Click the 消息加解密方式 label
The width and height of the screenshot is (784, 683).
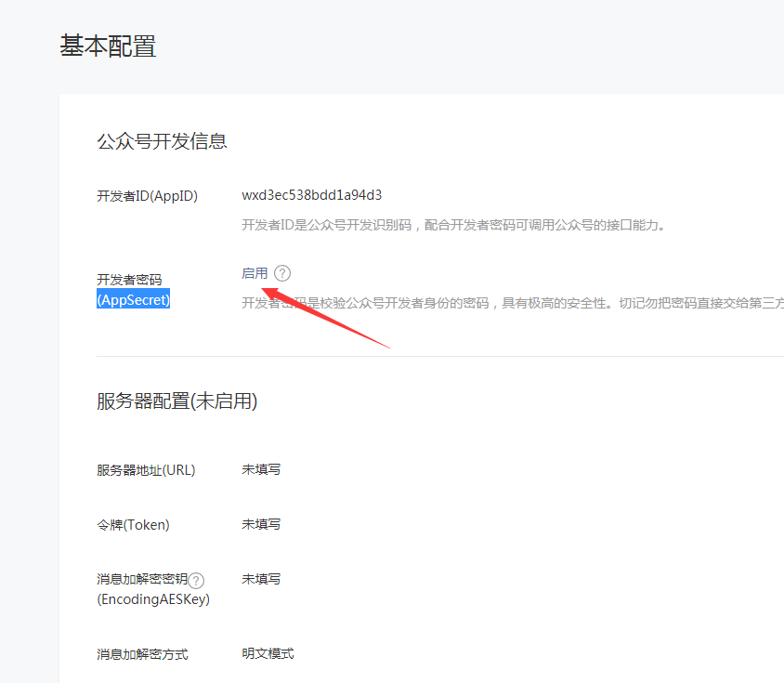142,654
